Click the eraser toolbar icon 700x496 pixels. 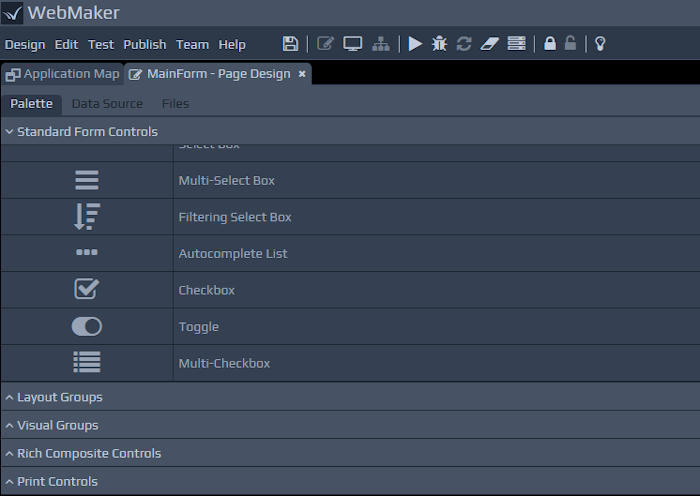(x=490, y=44)
